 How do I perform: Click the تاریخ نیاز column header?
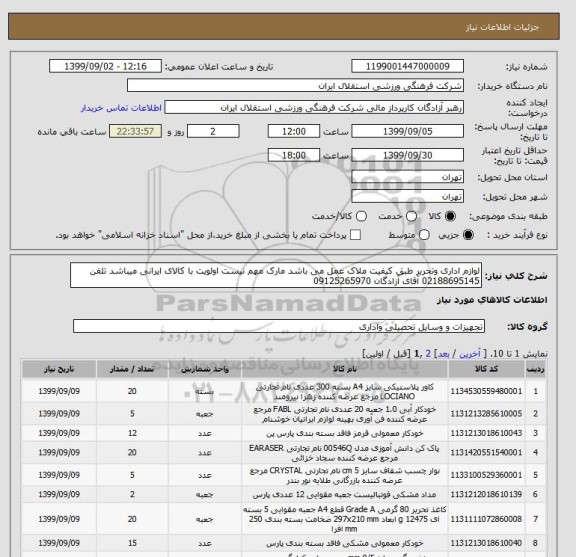coord(59,369)
